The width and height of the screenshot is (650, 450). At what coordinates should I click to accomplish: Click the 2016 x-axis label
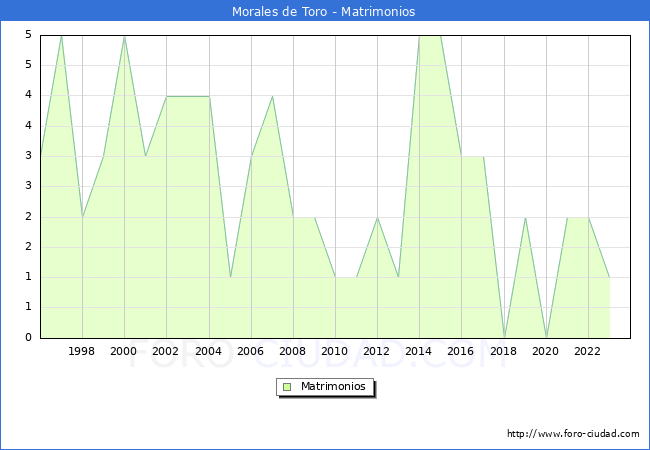click(460, 351)
